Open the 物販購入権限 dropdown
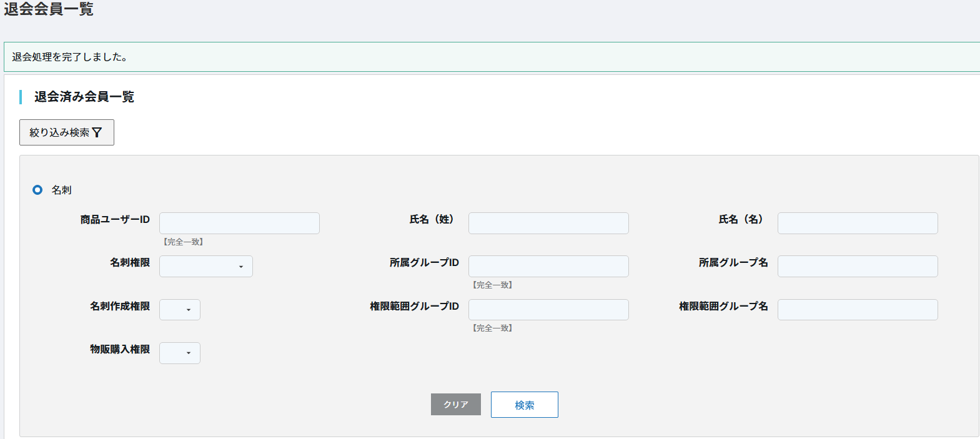 (x=179, y=353)
